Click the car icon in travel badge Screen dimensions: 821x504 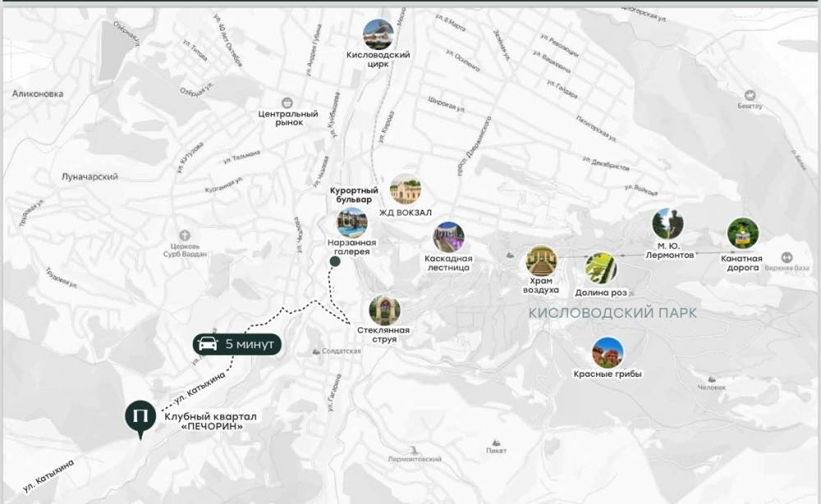pos(209,344)
